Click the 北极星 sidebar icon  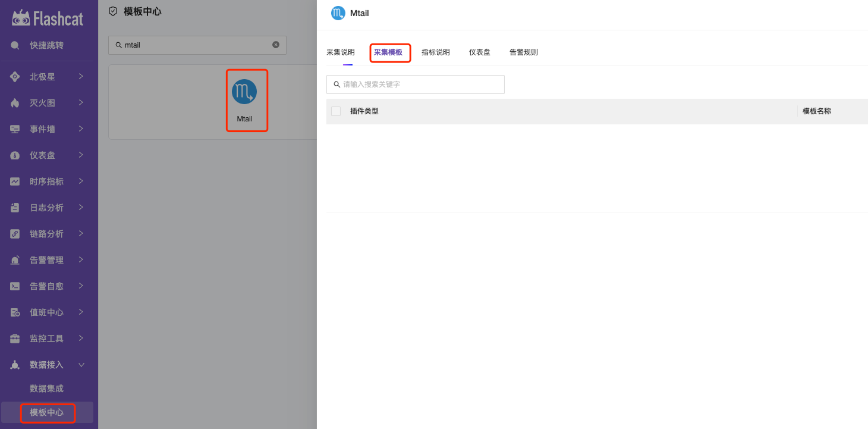pos(15,77)
